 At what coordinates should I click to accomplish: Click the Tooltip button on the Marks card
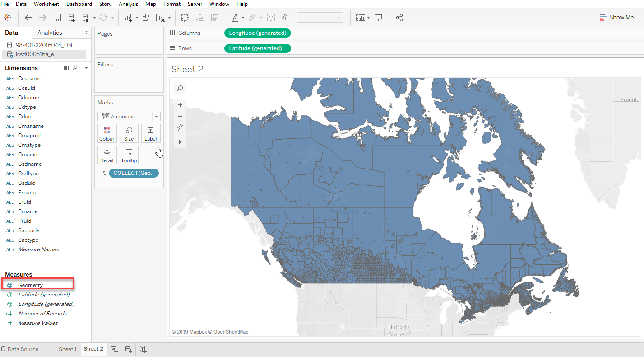pyautogui.click(x=129, y=155)
